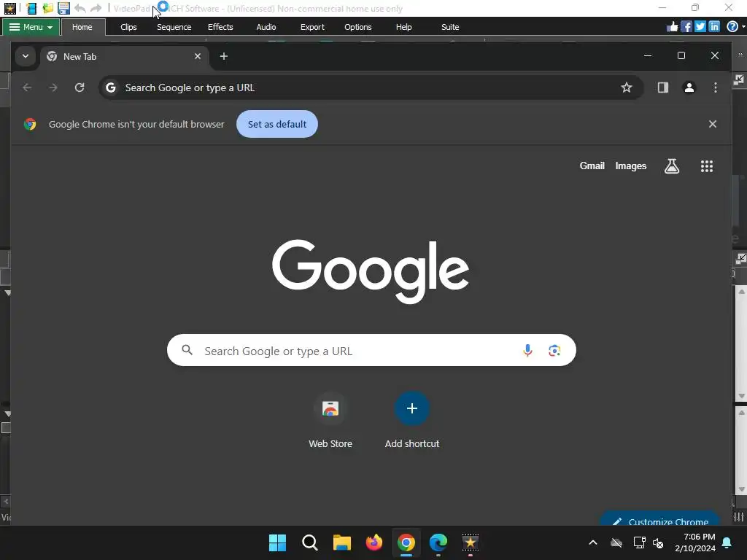This screenshot has width=747, height=560.
Task: Open Chrome profile avatar icon
Action: tap(689, 87)
